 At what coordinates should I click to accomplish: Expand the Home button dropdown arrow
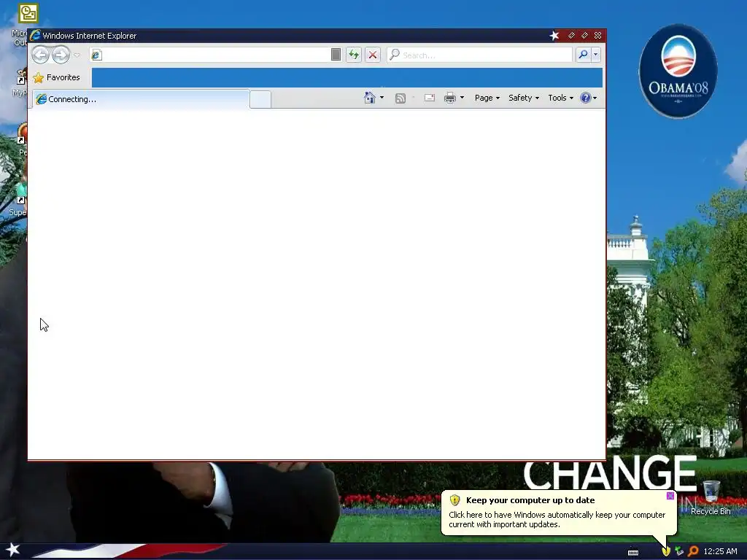[382, 98]
